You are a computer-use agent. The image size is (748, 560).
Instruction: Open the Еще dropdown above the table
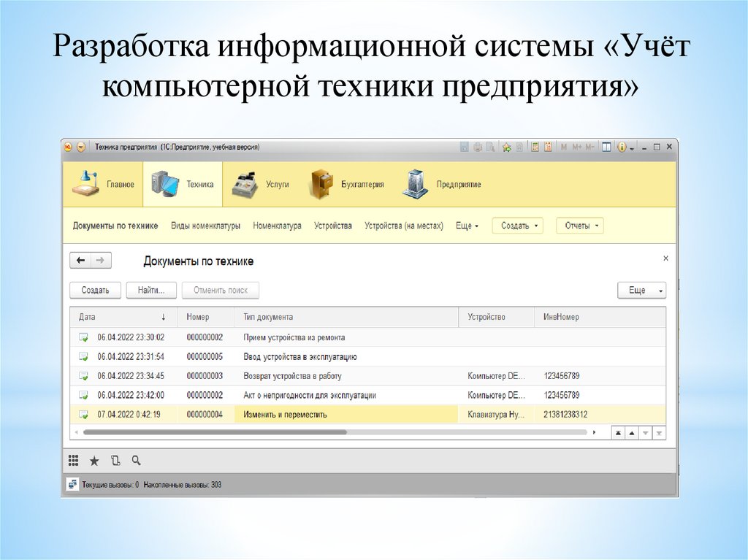641,291
